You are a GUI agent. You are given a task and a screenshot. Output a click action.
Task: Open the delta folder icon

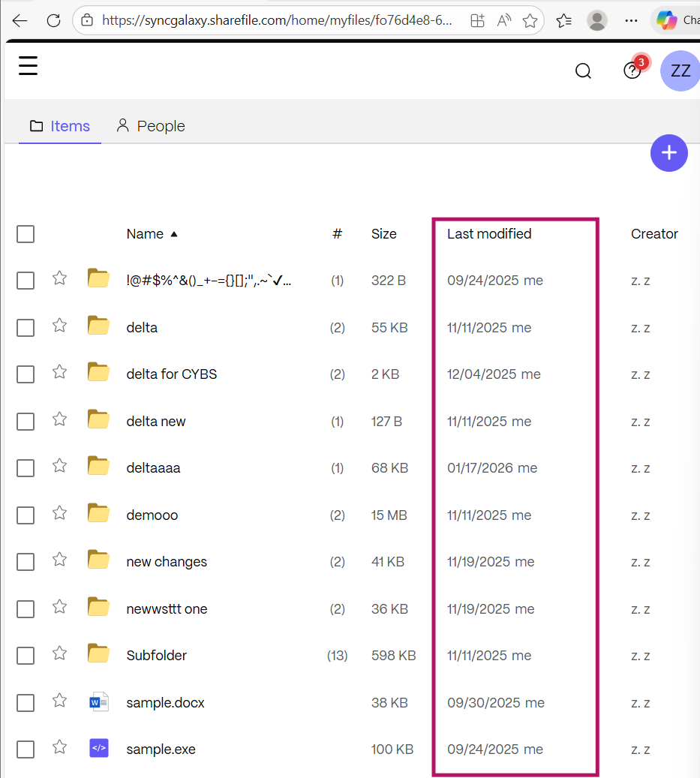(98, 326)
